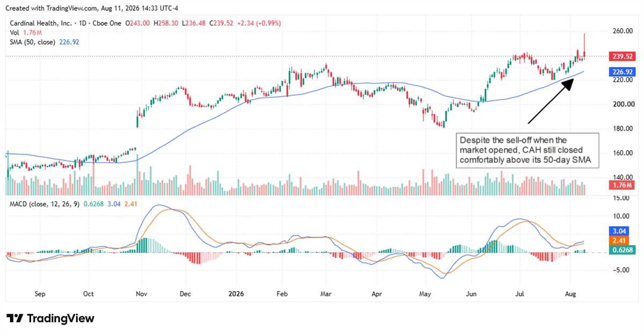Click the 180.00 price scale label
Viewport: 644px width, 335px height.
[x=623, y=129]
